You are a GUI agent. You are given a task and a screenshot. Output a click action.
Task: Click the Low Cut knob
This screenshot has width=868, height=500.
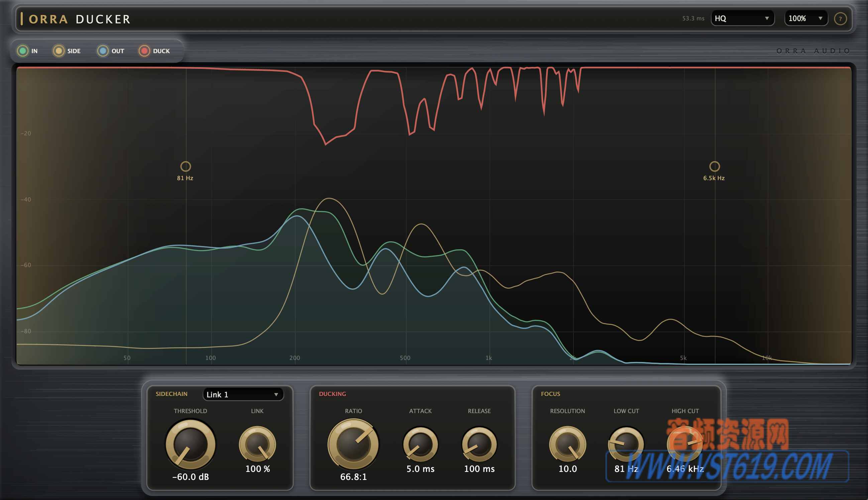point(626,444)
